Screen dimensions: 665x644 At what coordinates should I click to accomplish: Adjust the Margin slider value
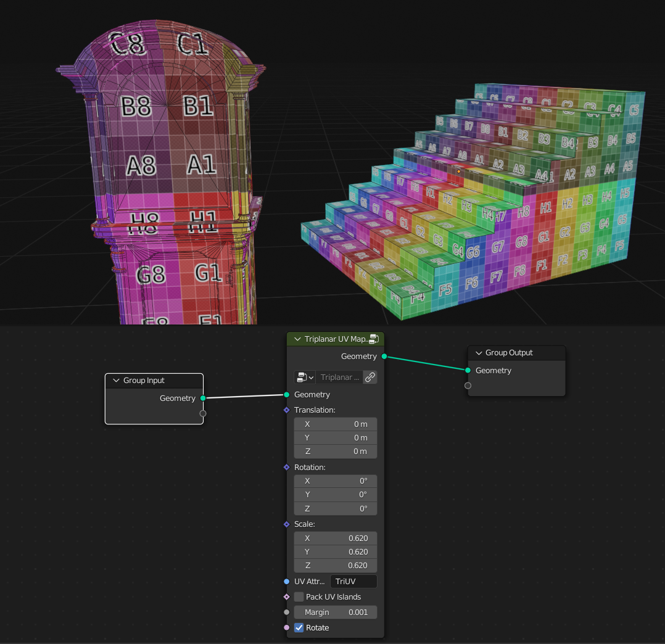coord(335,612)
